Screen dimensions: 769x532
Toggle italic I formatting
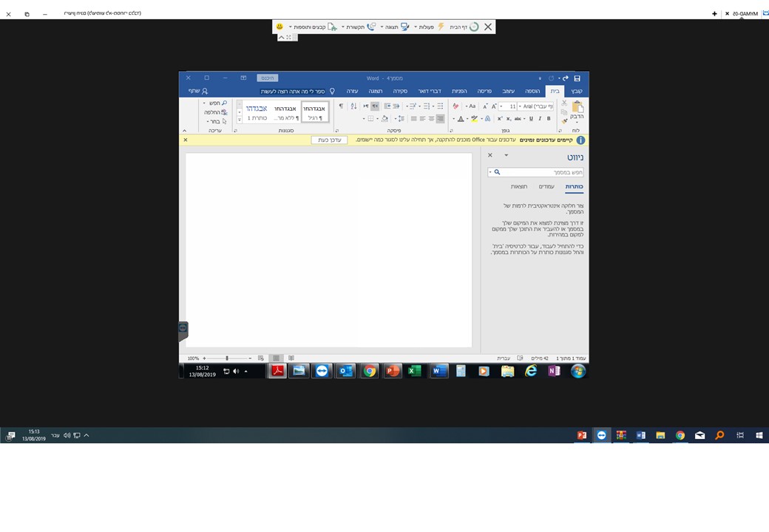[540, 118]
